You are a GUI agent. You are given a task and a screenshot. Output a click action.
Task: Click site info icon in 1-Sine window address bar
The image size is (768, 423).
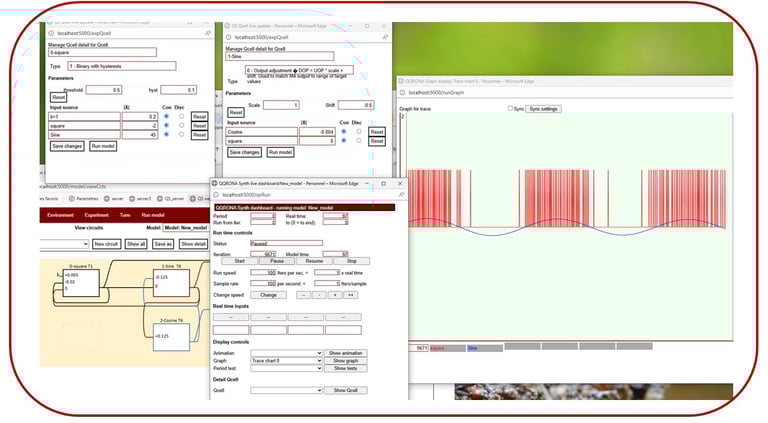[x=228, y=37]
